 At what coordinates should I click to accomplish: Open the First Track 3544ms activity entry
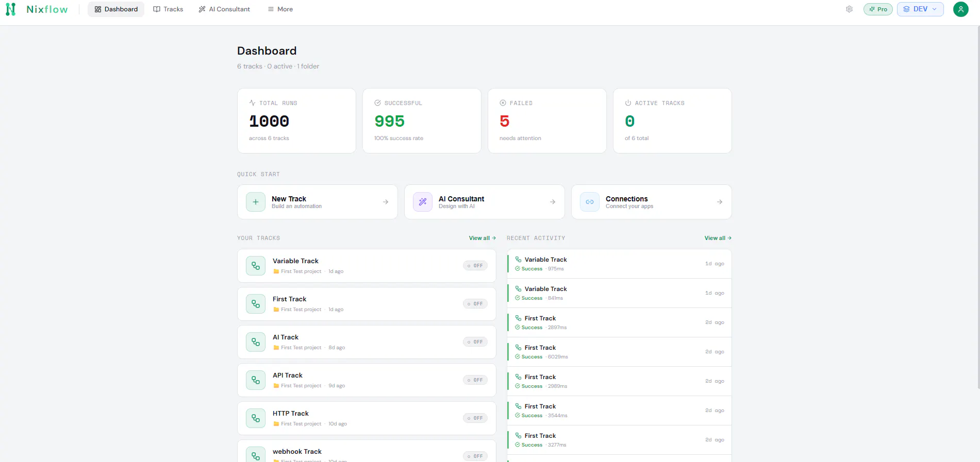[x=619, y=410]
